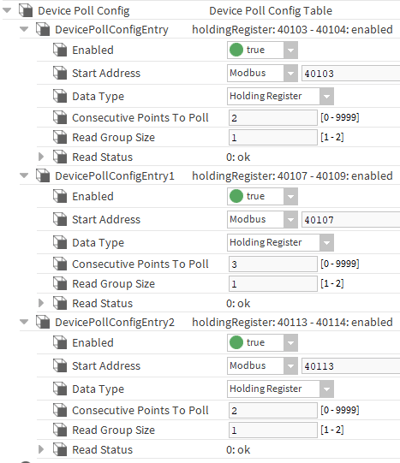Viewport: 400px width, 463px height.
Task: Click the DevicePollConfigEntry cube icon
Action: pos(43,29)
